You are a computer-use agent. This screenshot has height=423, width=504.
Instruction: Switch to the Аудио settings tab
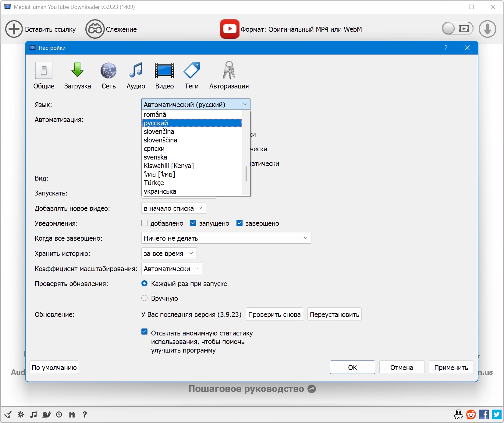click(136, 76)
